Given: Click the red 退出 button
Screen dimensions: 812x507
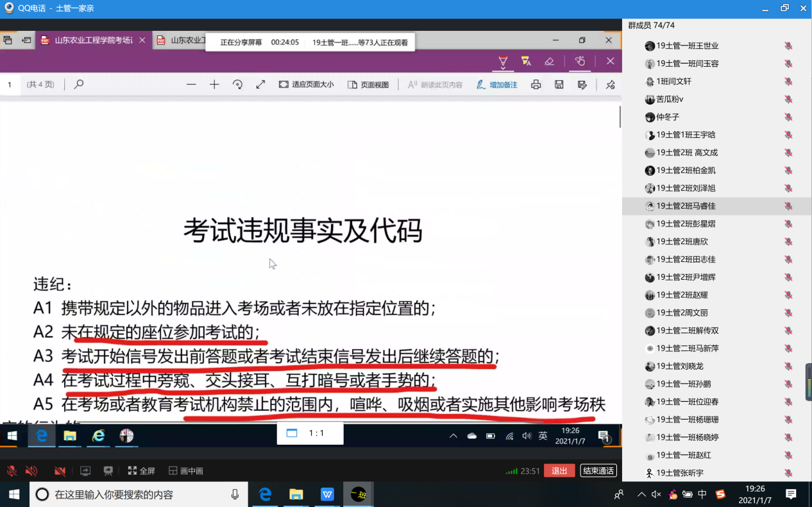Looking at the screenshot, I should (559, 471).
